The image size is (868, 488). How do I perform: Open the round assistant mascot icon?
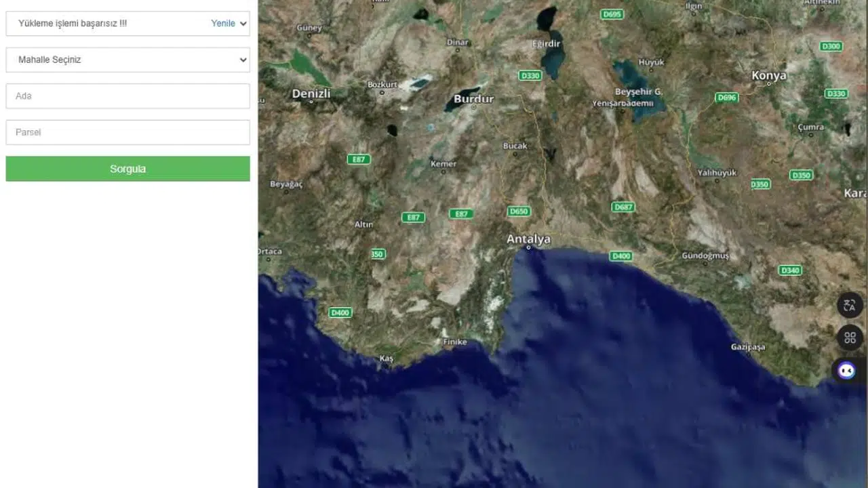click(x=846, y=370)
